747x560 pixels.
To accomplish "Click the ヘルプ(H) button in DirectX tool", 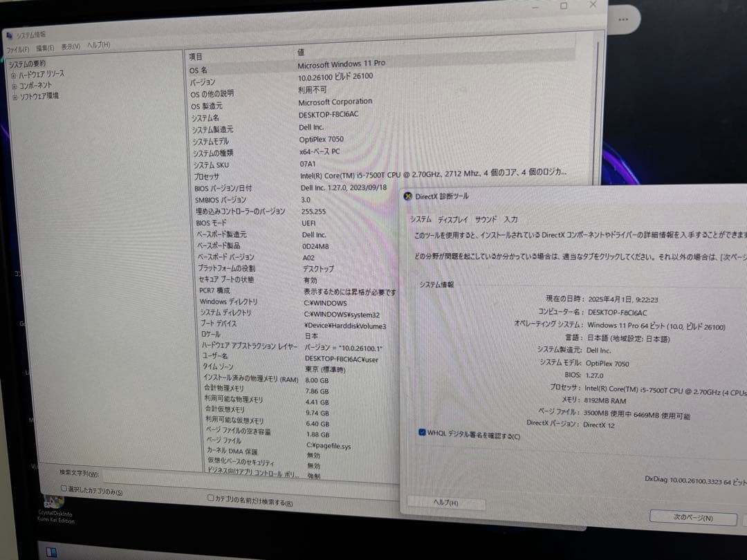I will (446, 503).
